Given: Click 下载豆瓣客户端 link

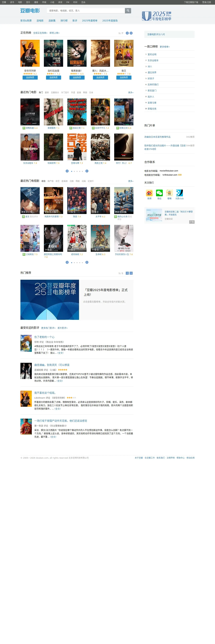Looking at the screenshot, I should (191, 2).
